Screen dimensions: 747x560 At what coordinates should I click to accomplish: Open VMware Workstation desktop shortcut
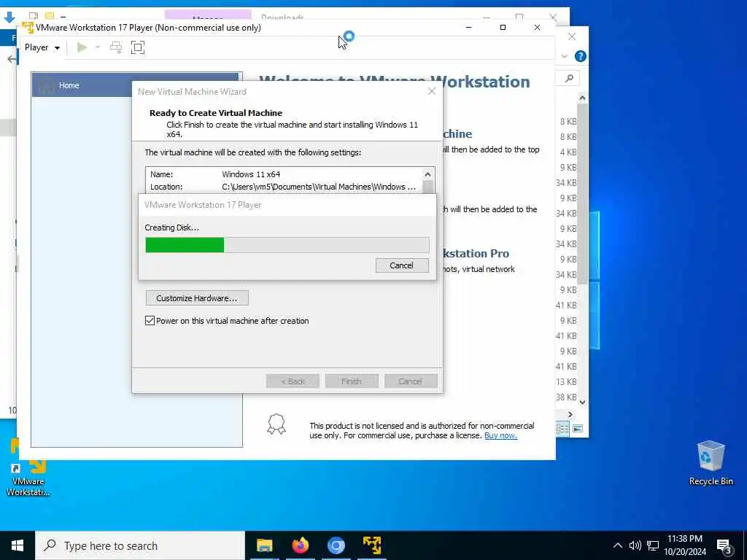(28, 469)
